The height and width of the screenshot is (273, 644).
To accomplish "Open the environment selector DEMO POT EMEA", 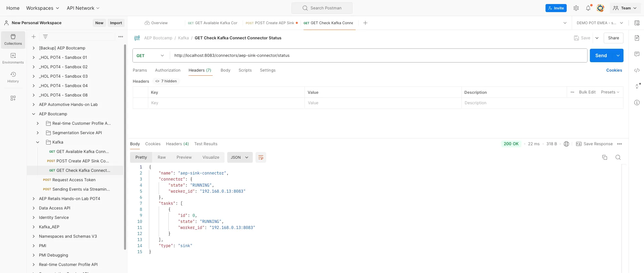I will click(x=600, y=23).
